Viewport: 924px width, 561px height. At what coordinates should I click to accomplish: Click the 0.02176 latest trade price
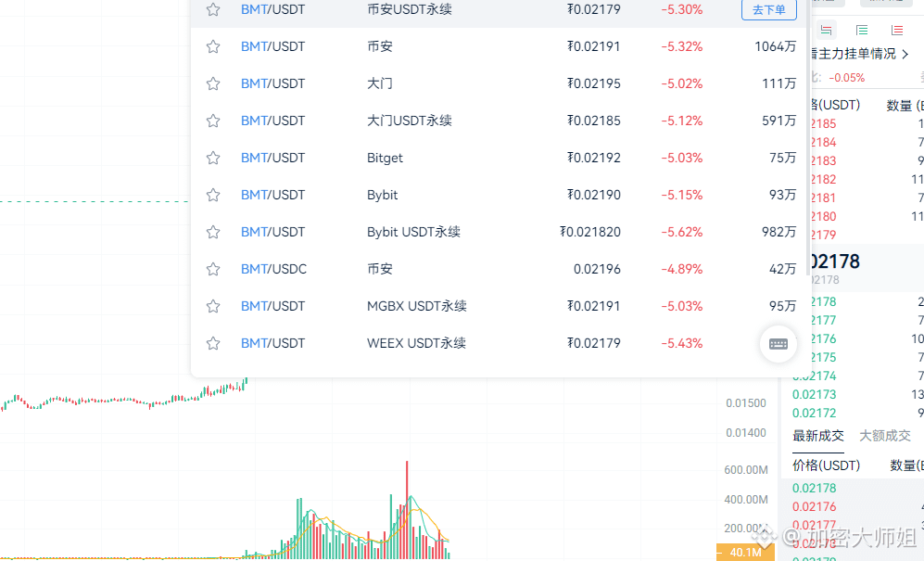(x=814, y=506)
